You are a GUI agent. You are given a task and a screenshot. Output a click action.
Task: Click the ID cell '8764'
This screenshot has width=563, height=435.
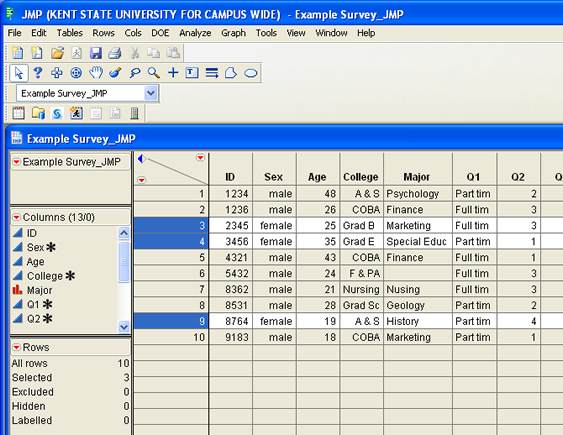[231, 321]
